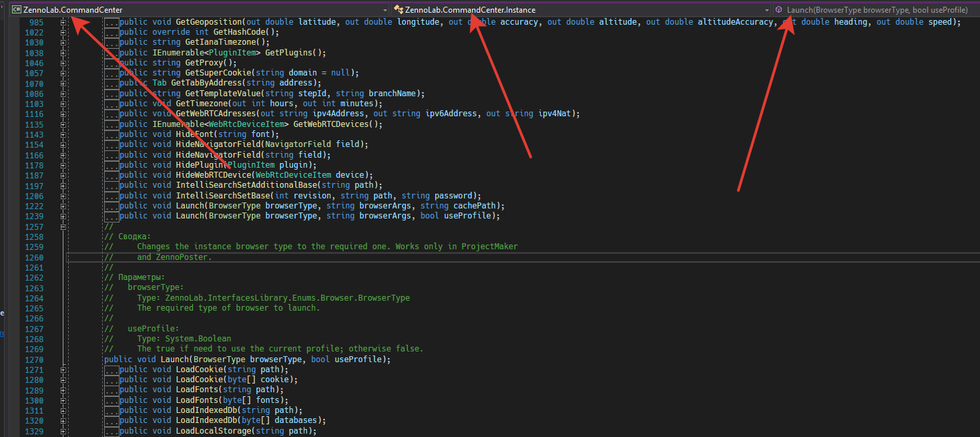980x437 pixels.
Task: Click the 'Сводка:' comment text
Action: pos(134,237)
